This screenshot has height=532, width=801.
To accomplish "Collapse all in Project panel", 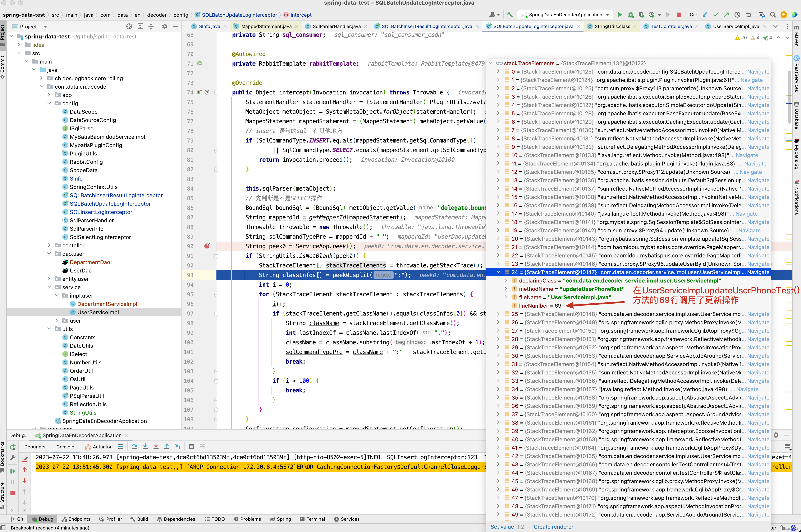I will [x=151, y=27].
